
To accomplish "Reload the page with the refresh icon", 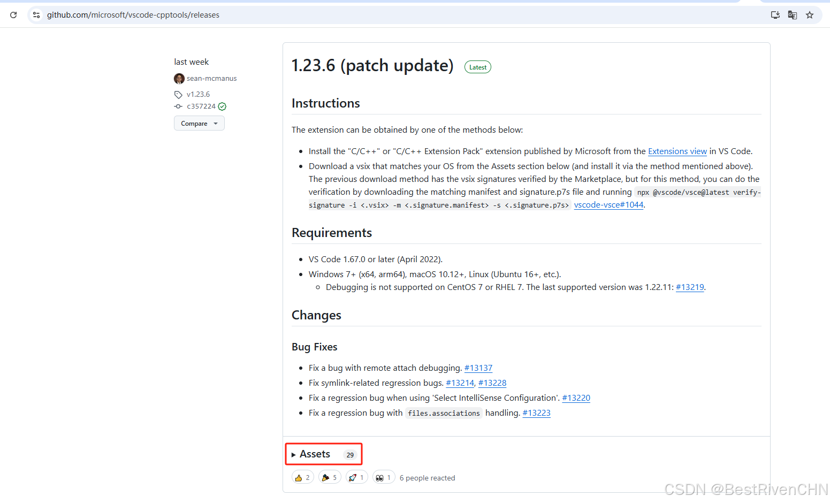I will (13, 15).
